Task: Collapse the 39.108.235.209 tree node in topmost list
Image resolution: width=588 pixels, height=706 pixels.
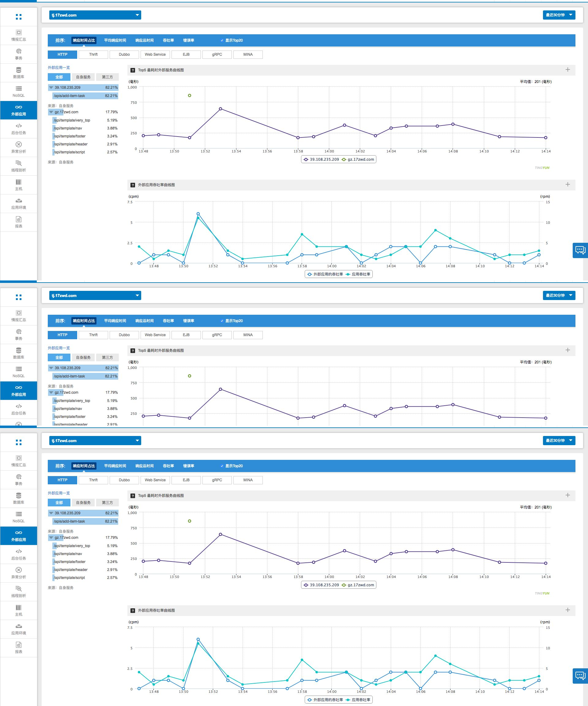Action: pos(51,88)
